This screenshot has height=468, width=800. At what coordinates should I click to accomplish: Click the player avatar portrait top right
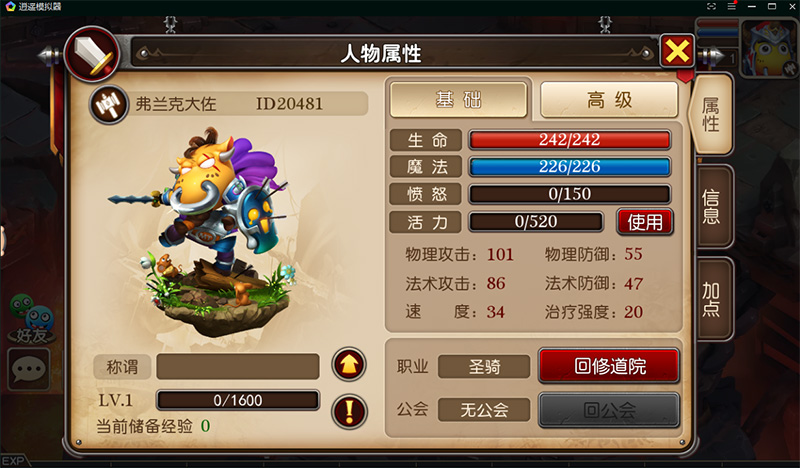tap(769, 48)
